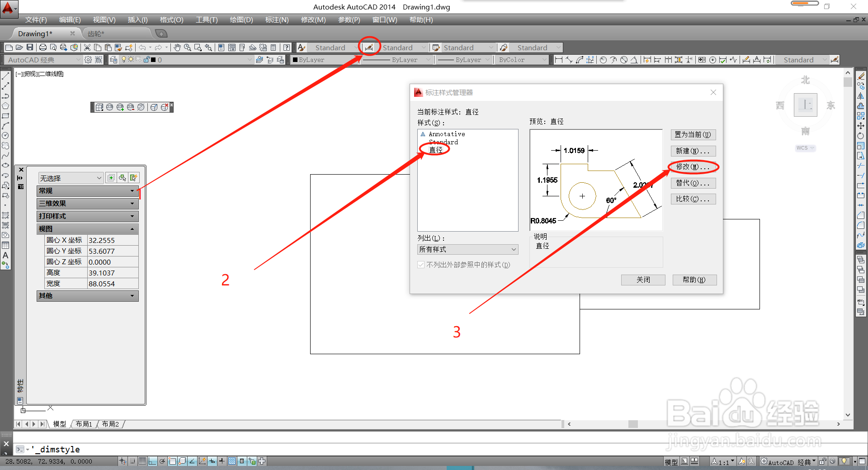Open the Layer Properties manager icon
The width and height of the screenshot is (868, 470).
(113, 60)
